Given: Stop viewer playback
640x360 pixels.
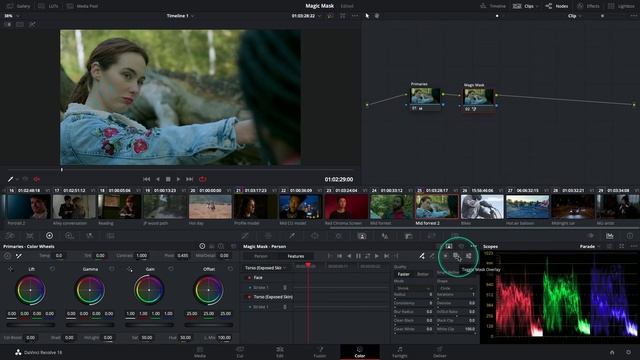Looking at the screenshot, I should [x=168, y=179].
